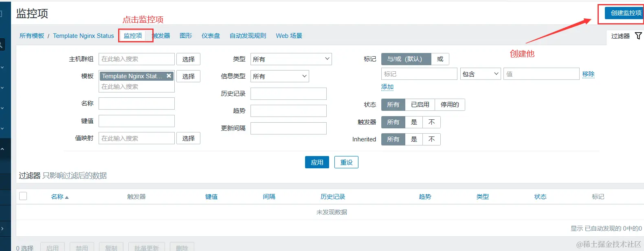
Task: Focus the 名称 input field
Action: tap(136, 103)
